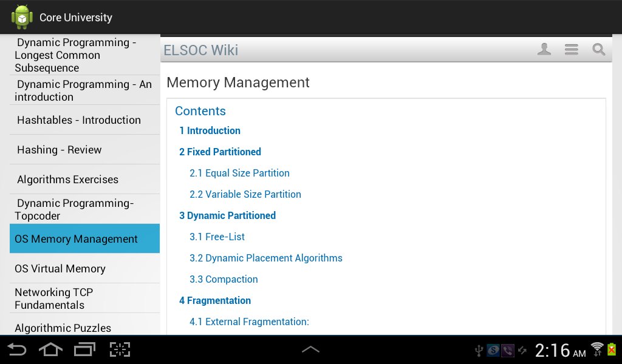Image resolution: width=622 pixels, height=364 pixels.
Task: Collapse the navigation bar with the chevron
Action: point(310,349)
